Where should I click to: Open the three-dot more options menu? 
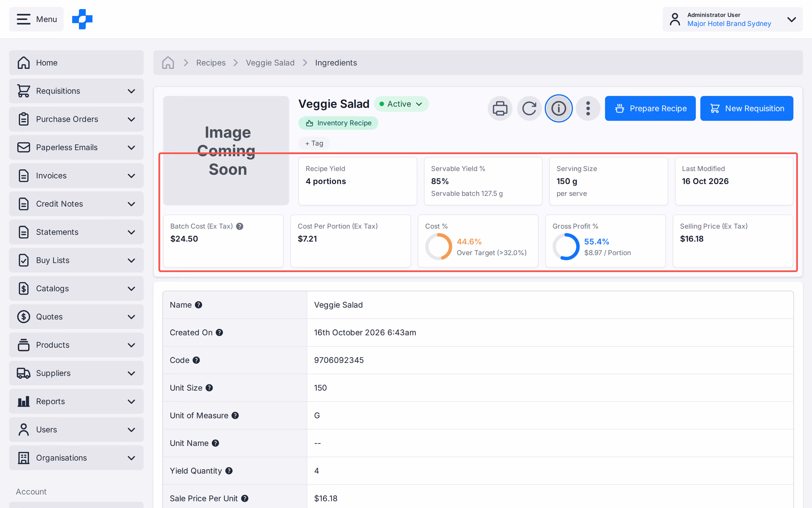click(x=588, y=108)
